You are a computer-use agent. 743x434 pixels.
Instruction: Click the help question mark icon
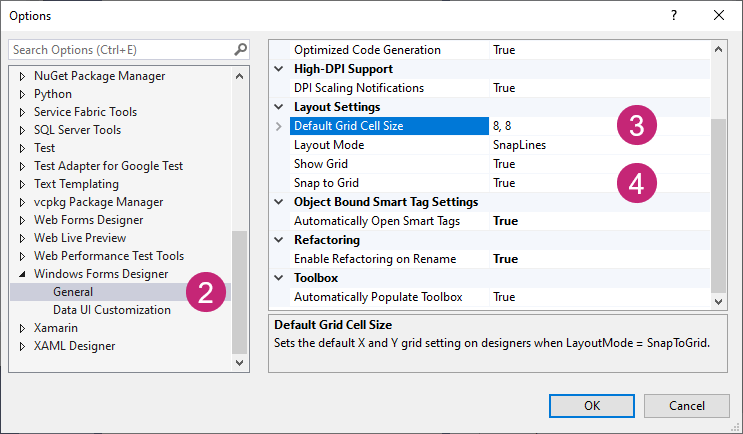(x=674, y=15)
